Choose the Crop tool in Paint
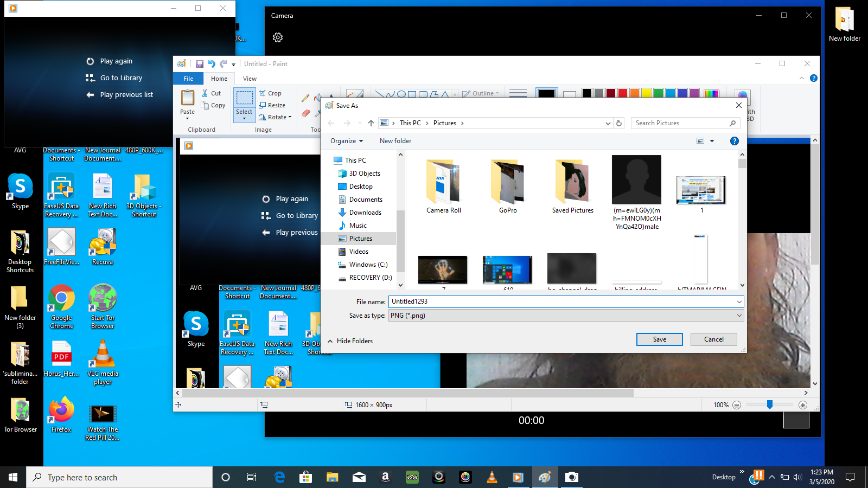The image size is (868, 488). click(x=270, y=93)
